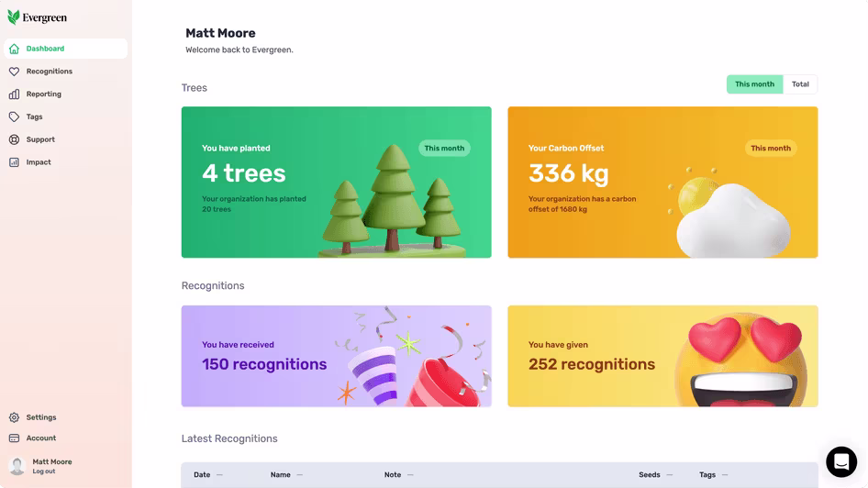Click the Support lifebuoy icon

[x=15, y=139]
